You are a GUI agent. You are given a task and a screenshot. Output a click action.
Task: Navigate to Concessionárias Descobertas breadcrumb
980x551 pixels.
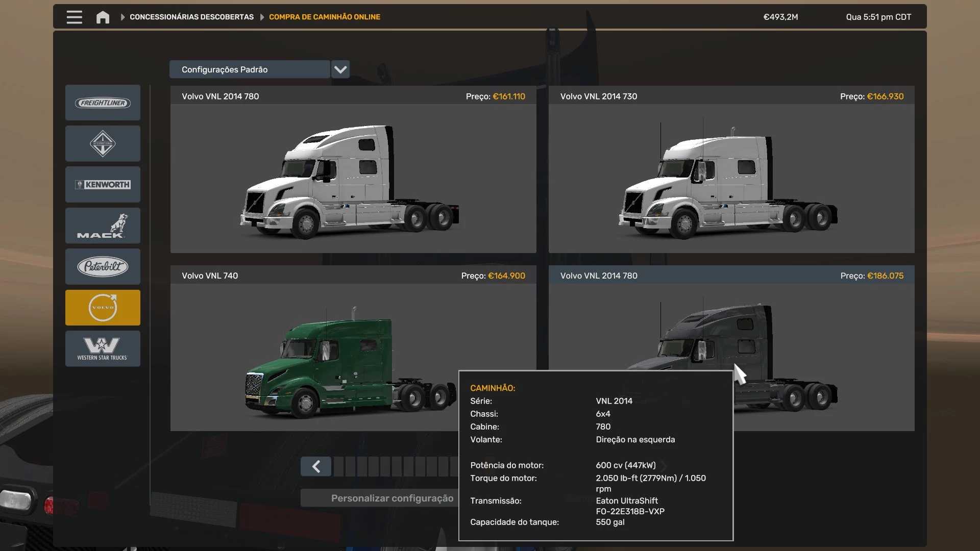point(191,17)
